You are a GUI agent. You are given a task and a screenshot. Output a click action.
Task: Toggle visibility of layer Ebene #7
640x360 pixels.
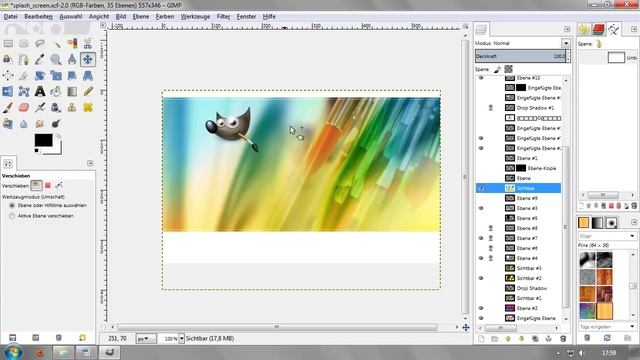tap(481, 238)
